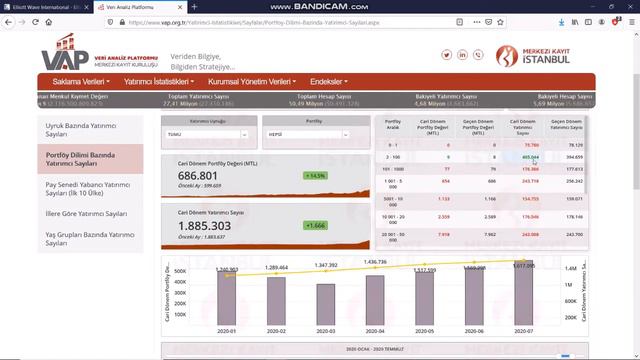
Task: Click the 0 - 1 portfolio range row
Action: pyautogui.click(x=481, y=145)
